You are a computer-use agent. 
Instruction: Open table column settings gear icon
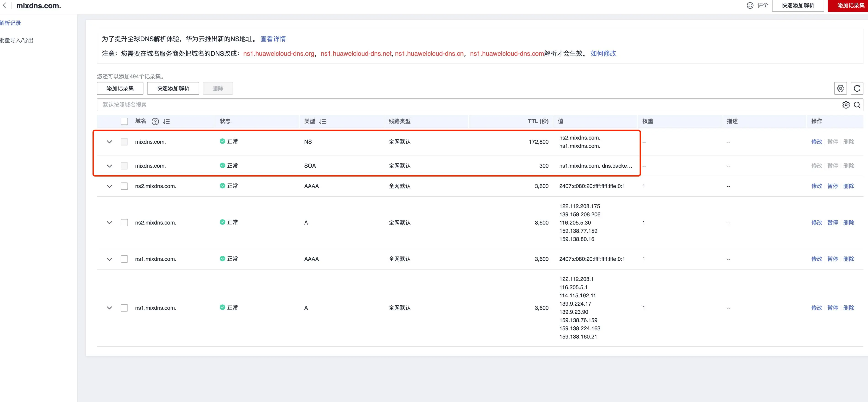840,88
